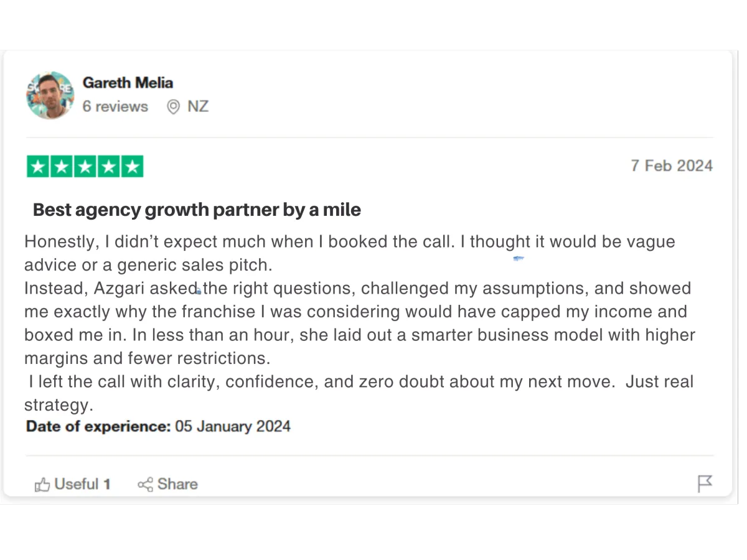Click the location pin icon
This screenshot has height=560, width=747.
tap(173, 107)
